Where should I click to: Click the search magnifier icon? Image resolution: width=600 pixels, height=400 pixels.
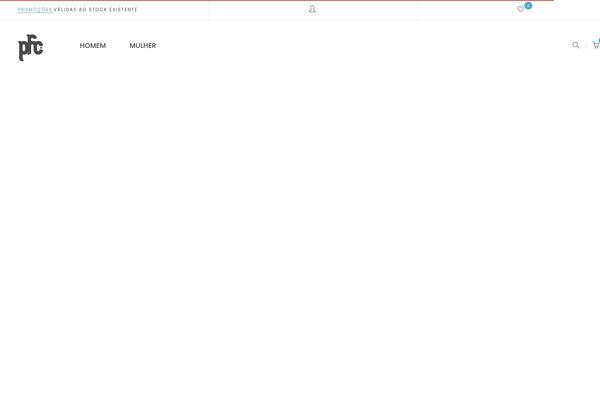point(576,45)
